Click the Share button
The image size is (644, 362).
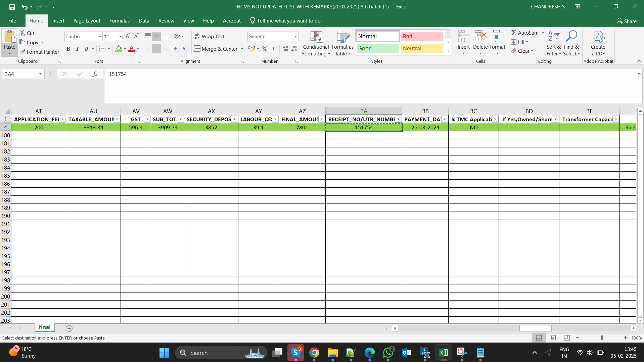point(627,21)
